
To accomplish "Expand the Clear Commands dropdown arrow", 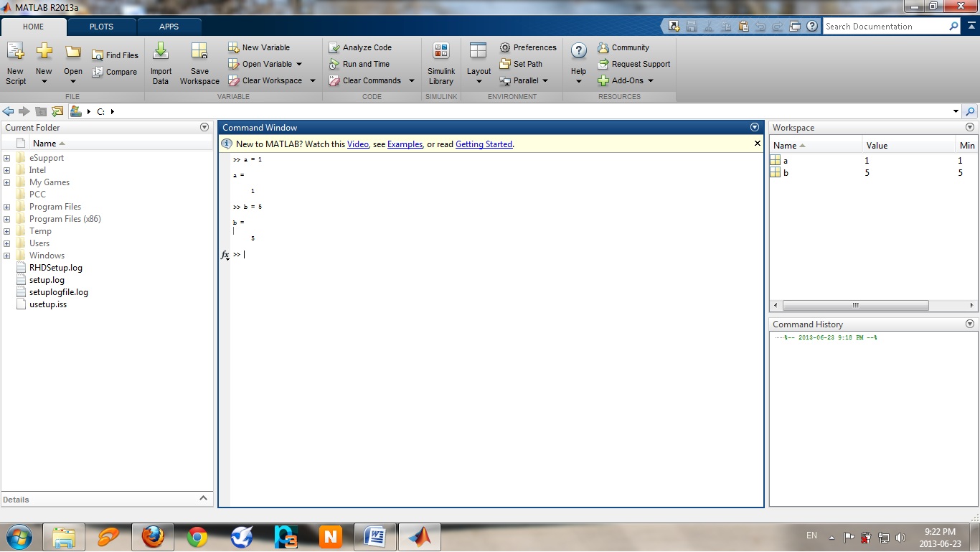I will click(x=411, y=80).
